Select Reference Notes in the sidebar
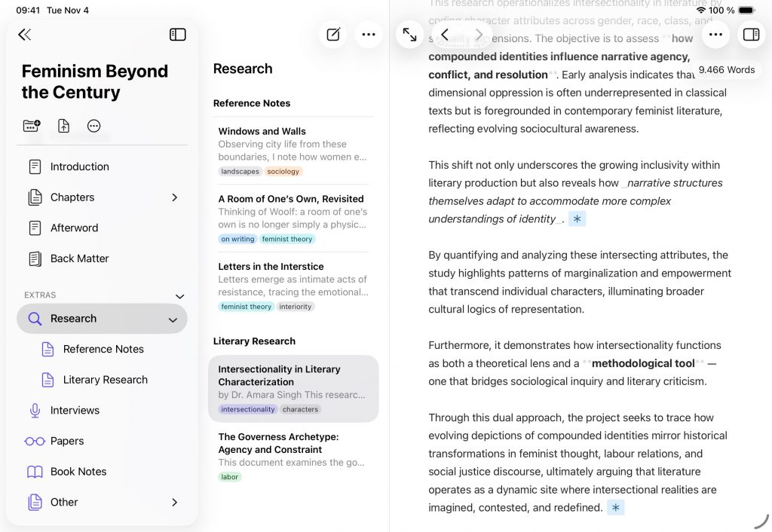This screenshot has height=532, width=772. tap(103, 349)
